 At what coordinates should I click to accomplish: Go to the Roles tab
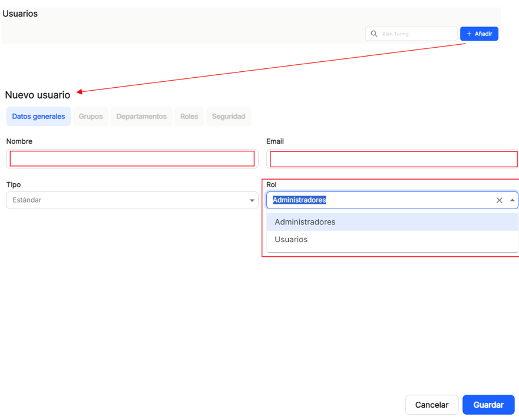189,117
